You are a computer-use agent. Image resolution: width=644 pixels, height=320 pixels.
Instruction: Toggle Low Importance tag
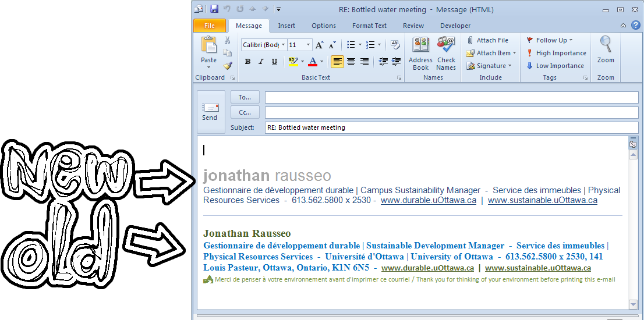tap(555, 66)
